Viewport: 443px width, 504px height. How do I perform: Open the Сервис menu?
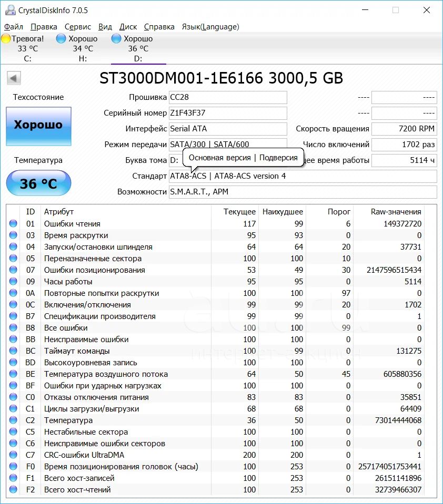tap(78, 27)
